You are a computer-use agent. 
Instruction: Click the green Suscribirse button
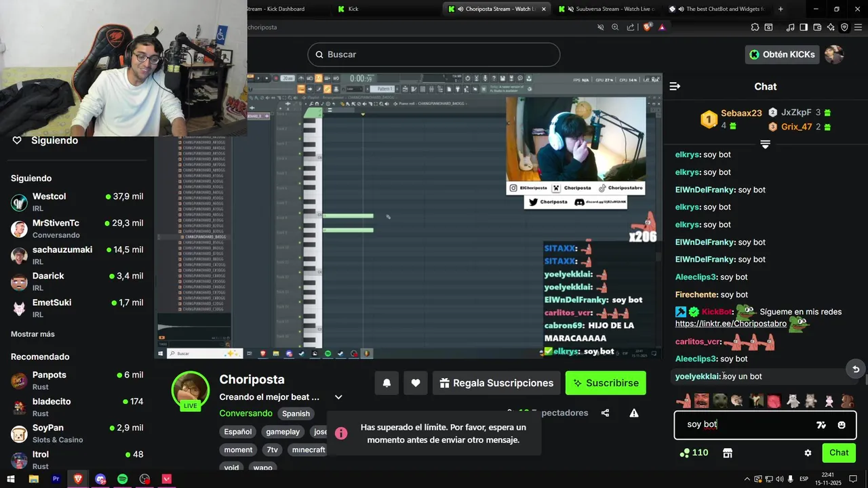tap(606, 383)
